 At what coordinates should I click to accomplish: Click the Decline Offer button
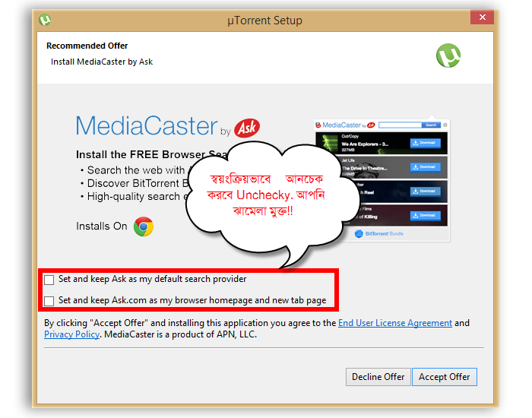coord(378,377)
